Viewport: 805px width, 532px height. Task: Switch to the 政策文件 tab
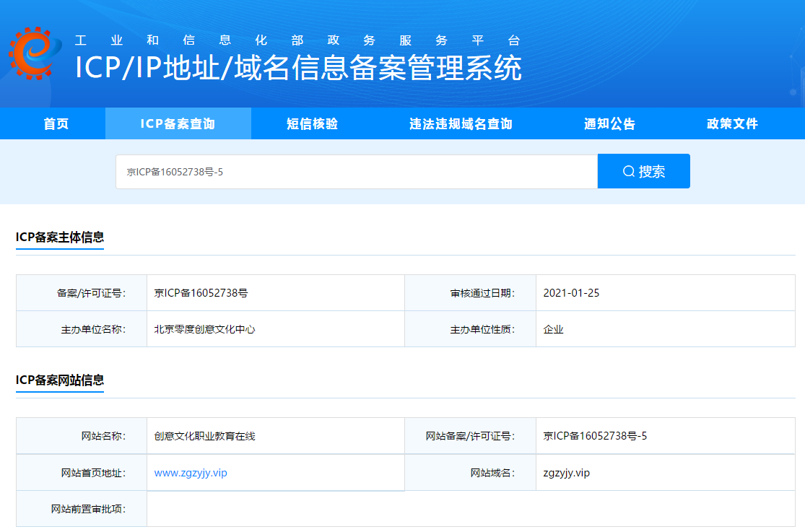tap(732, 123)
